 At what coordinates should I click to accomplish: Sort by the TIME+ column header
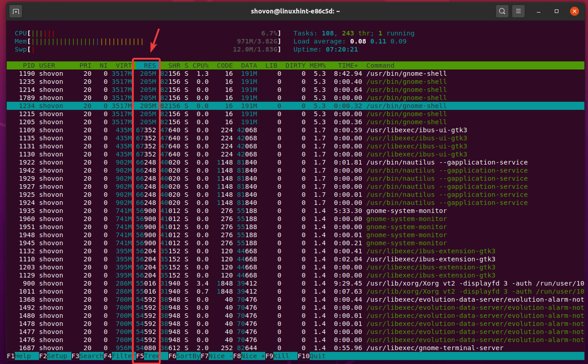tap(348, 65)
